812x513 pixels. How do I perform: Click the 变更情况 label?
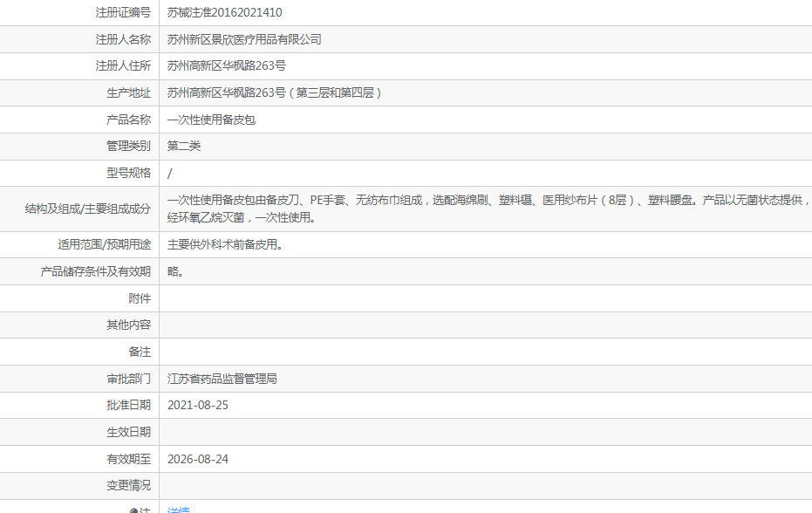click(x=129, y=486)
